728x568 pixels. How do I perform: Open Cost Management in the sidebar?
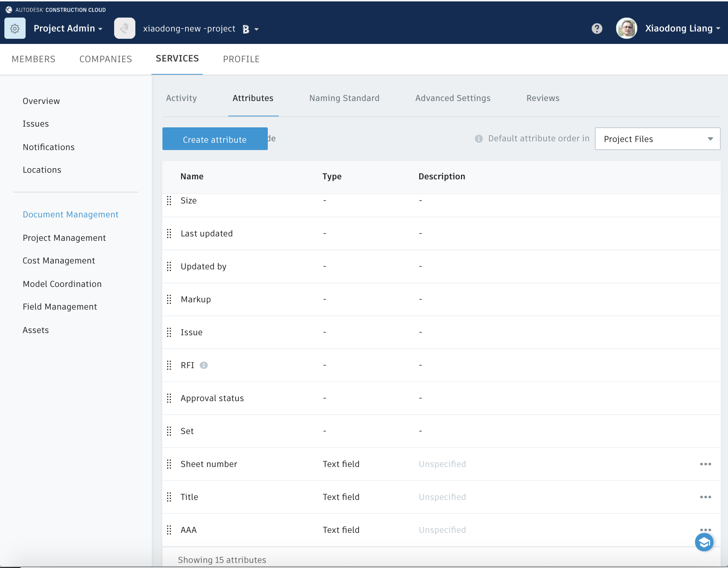click(59, 261)
